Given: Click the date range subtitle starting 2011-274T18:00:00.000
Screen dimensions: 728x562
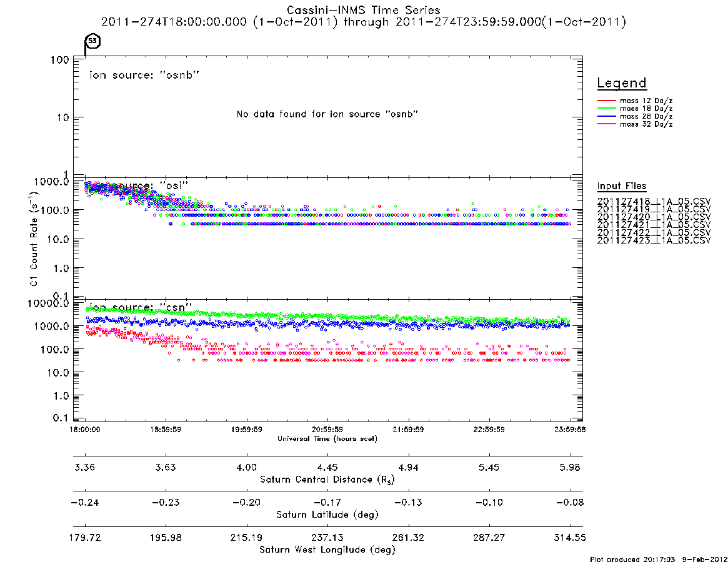Looking at the screenshot, I should click(364, 22).
